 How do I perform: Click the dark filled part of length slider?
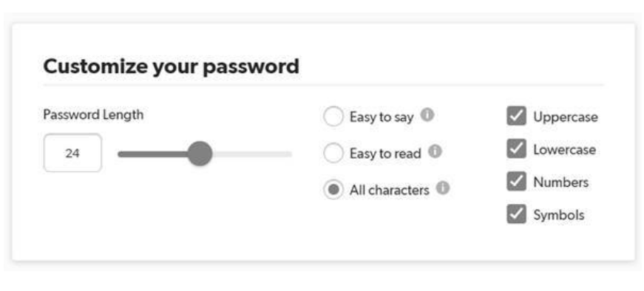point(153,154)
